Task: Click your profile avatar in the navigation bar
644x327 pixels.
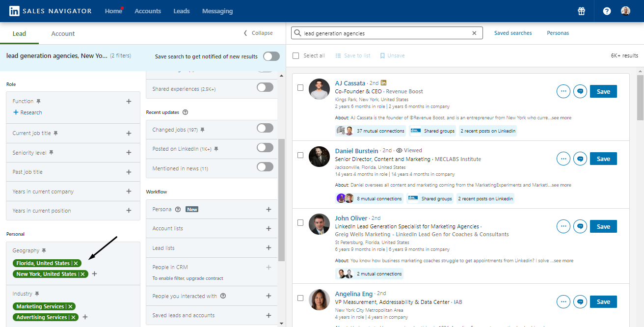Action: 625,10
